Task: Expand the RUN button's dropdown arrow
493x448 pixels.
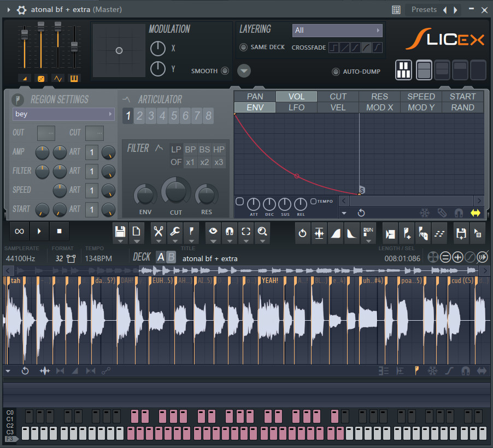Action: [368, 241]
